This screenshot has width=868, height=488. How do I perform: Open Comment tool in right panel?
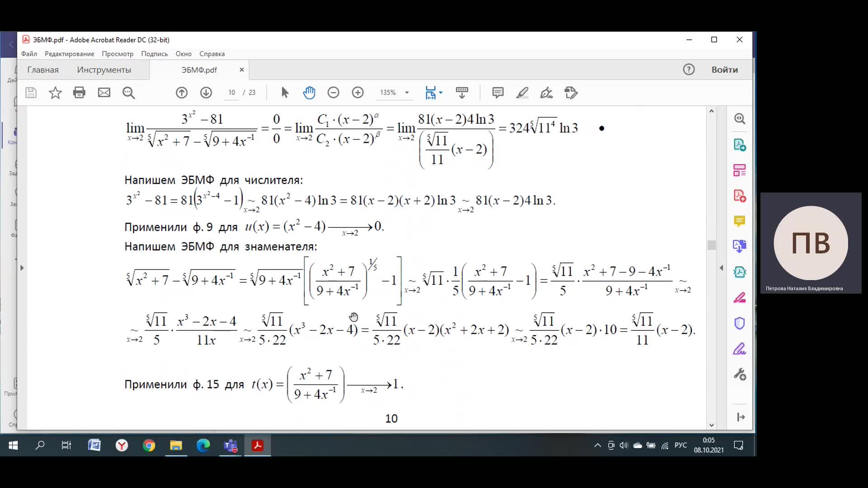(x=740, y=221)
